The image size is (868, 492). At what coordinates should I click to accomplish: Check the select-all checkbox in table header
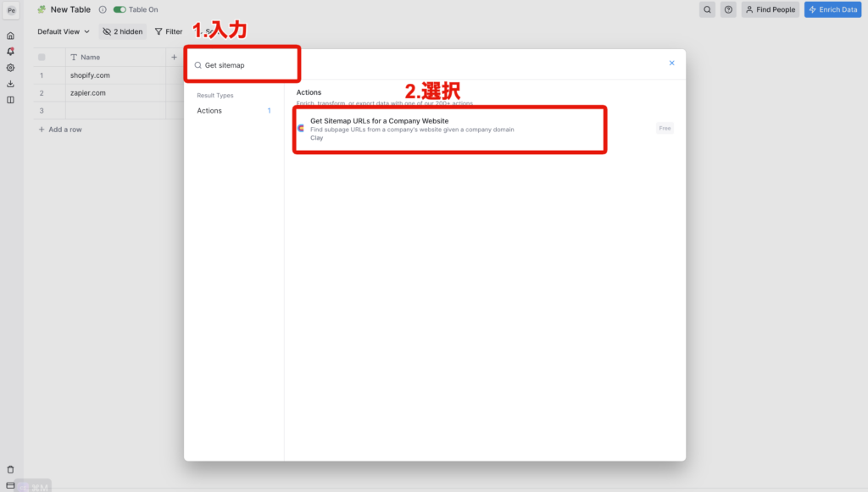click(42, 57)
